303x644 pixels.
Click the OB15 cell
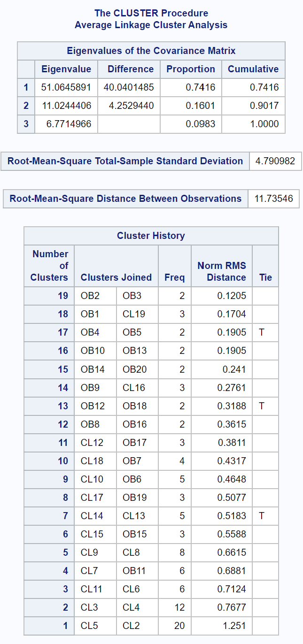(x=138, y=534)
